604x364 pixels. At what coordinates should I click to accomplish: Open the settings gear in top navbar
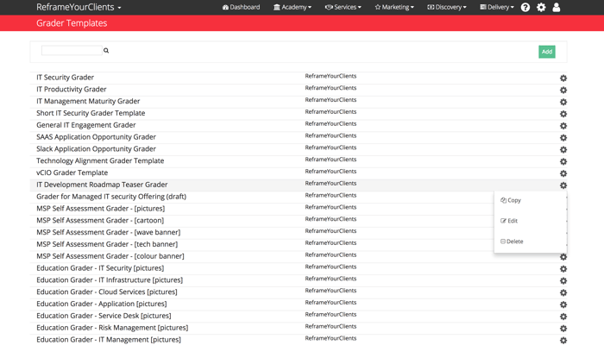click(x=541, y=7)
